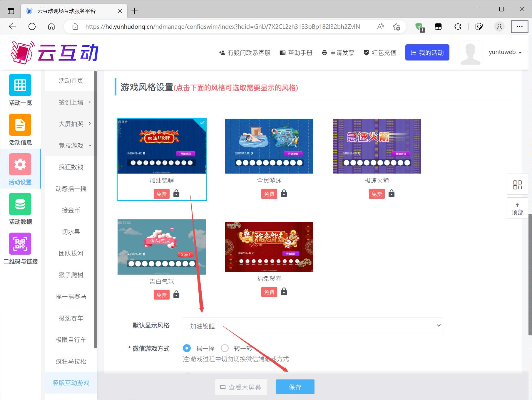Open the 帮助手册 link
This screenshot has width=532, height=400.
(296, 53)
